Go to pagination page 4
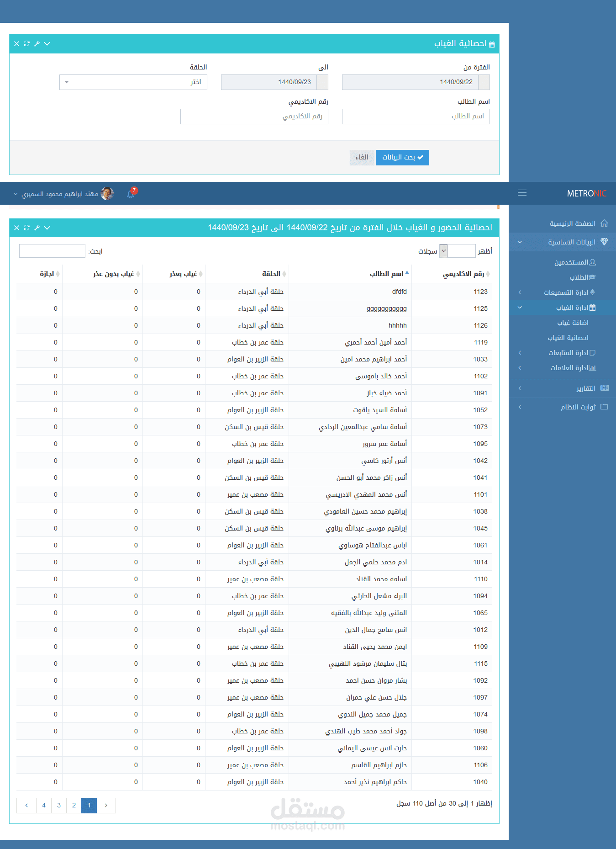This screenshot has height=849, width=616. 44,806
